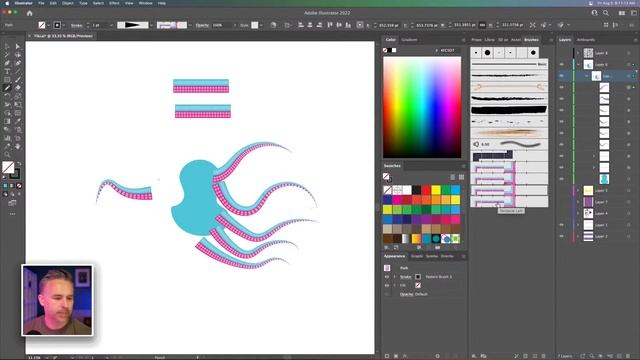640x360 pixels.
Task: Expand Layer 1 disclosure arrow
Action: (578, 225)
